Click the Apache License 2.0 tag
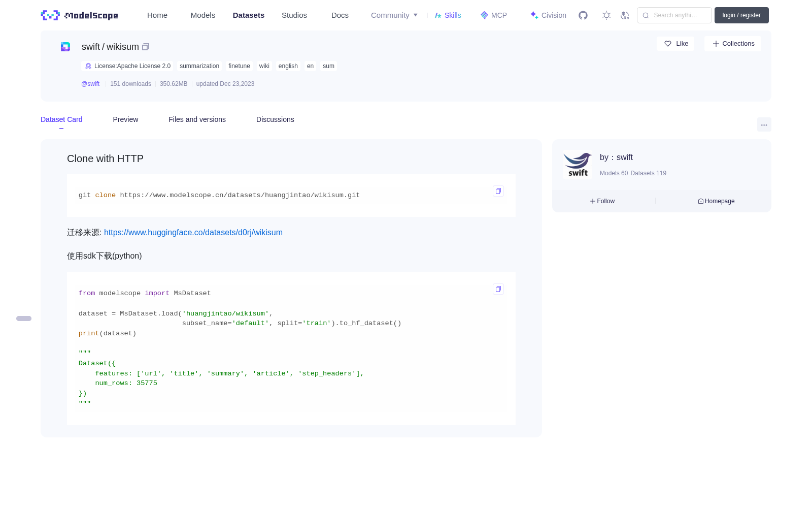The image size is (812, 508). click(x=127, y=66)
